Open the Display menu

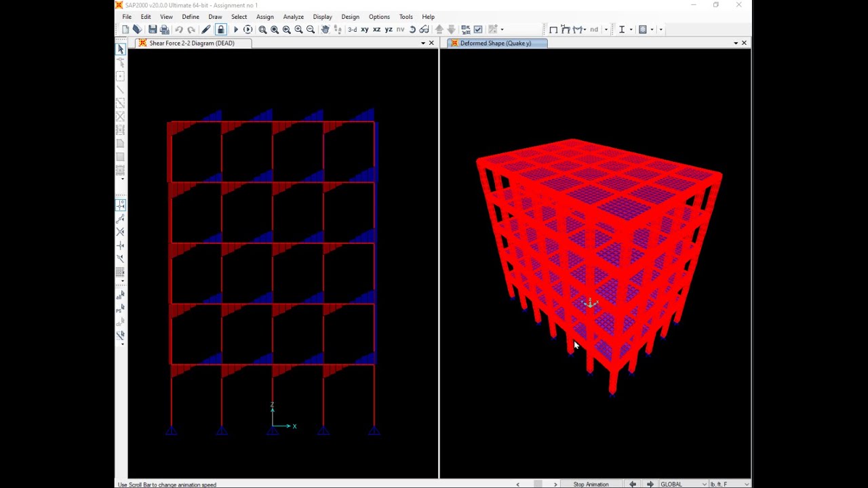[x=322, y=16]
